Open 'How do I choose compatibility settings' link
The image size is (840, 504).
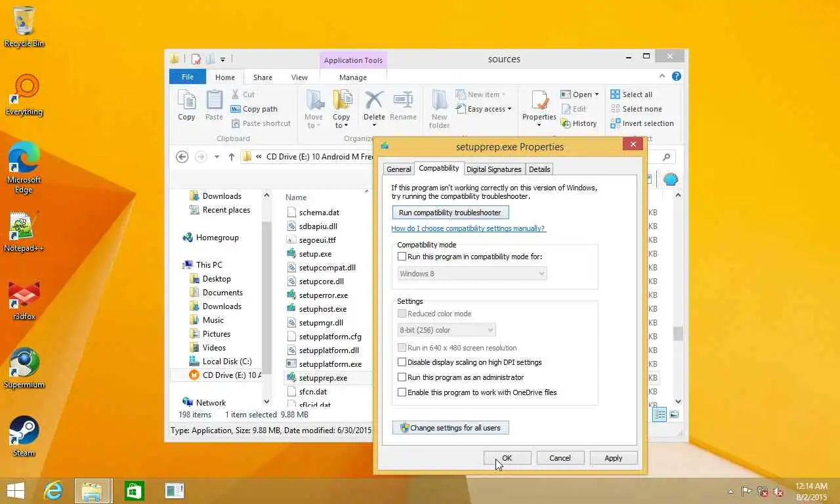(x=469, y=228)
